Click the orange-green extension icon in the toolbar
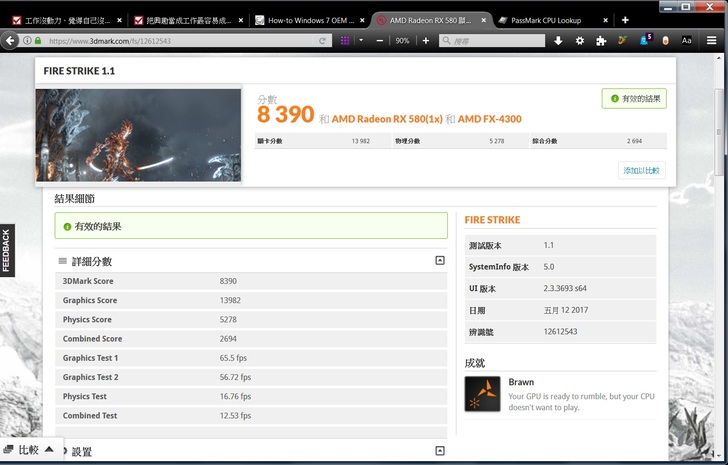 tap(623, 40)
